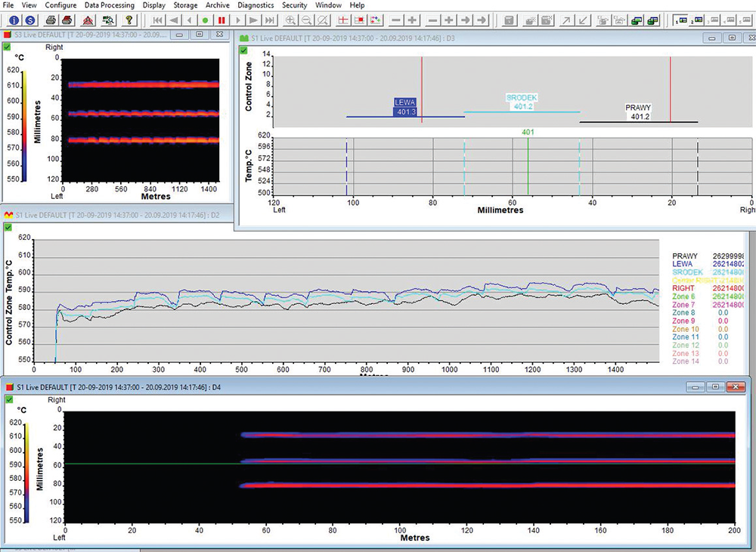The height and width of the screenshot is (552, 756).
Task: Click the first printer icon in toolbar
Action: (x=50, y=20)
